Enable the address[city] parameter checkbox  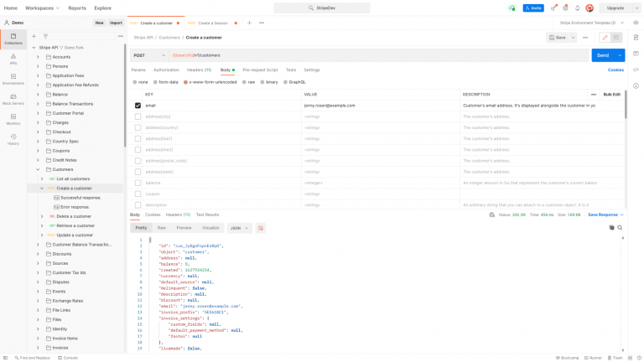click(x=138, y=116)
